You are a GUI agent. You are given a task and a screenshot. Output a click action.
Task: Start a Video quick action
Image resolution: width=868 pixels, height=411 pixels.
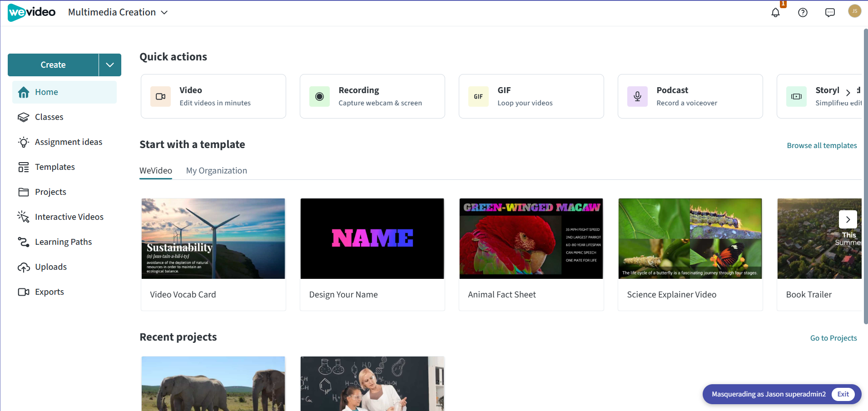213,96
